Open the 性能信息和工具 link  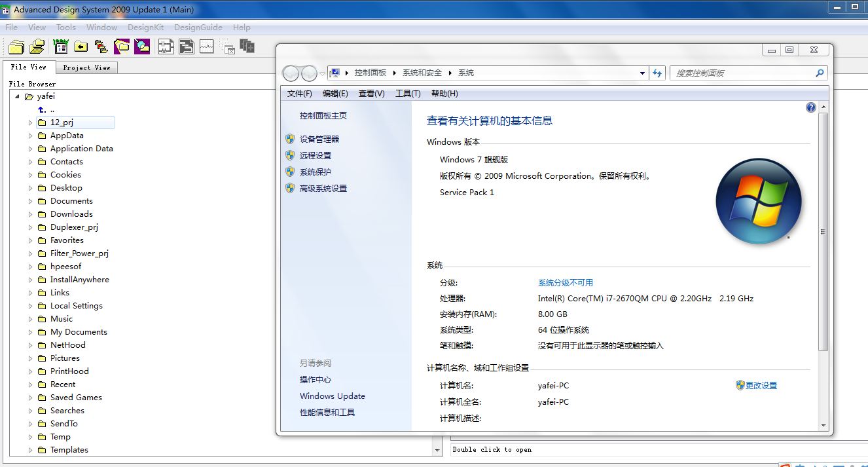point(327,413)
